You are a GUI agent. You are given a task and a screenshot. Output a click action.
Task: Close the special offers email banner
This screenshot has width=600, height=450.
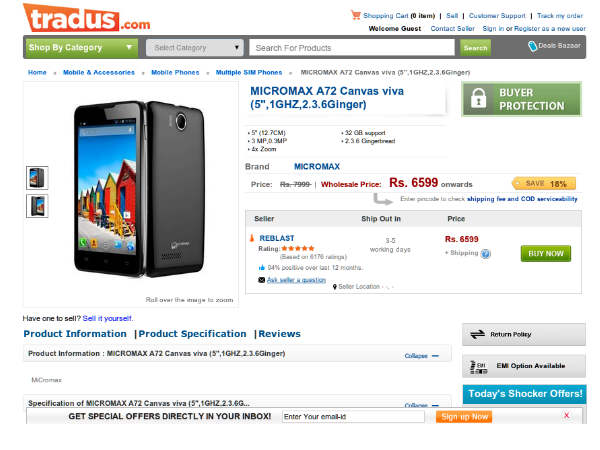tap(566, 415)
